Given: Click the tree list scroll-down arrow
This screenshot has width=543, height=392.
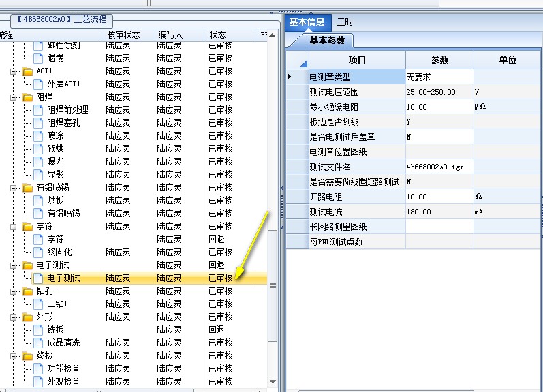Looking at the screenshot, I should 273,382.
